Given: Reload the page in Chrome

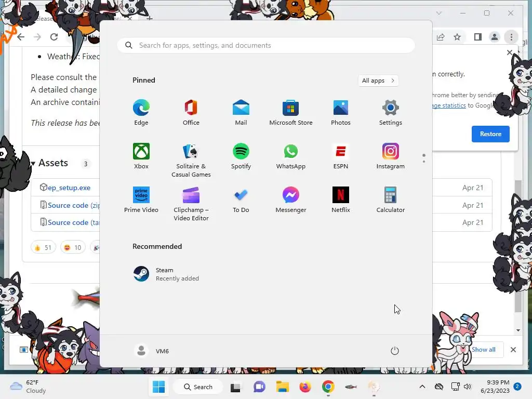Looking at the screenshot, I should 54,37.
